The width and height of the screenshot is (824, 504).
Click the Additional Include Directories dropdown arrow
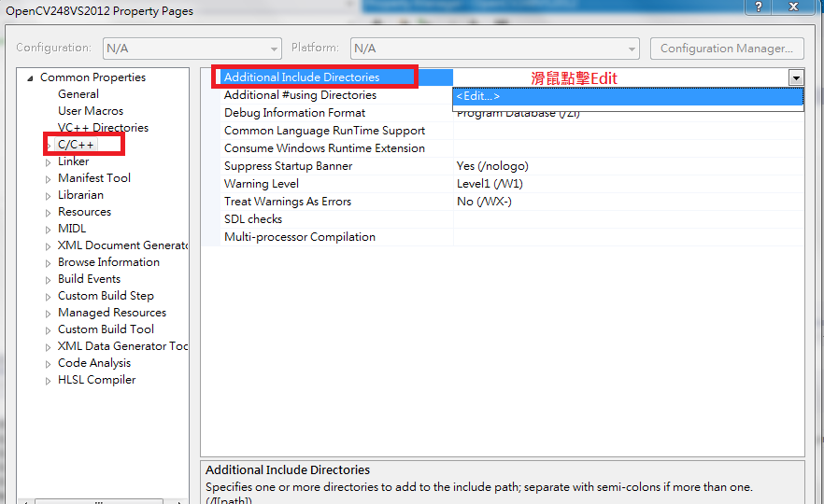coord(796,78)
